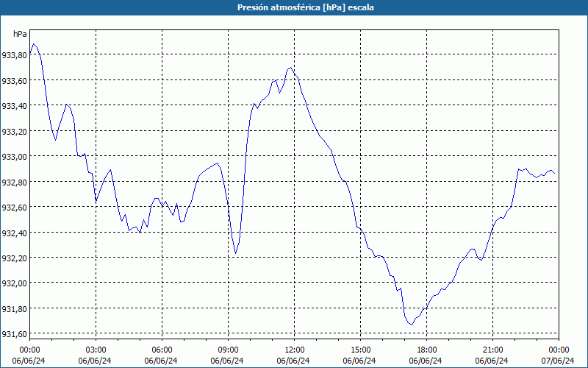The height and width of the screenshot is (368, 588).
Task: Select the 932,00 y-axis value
Action: (x=14, y=283)
